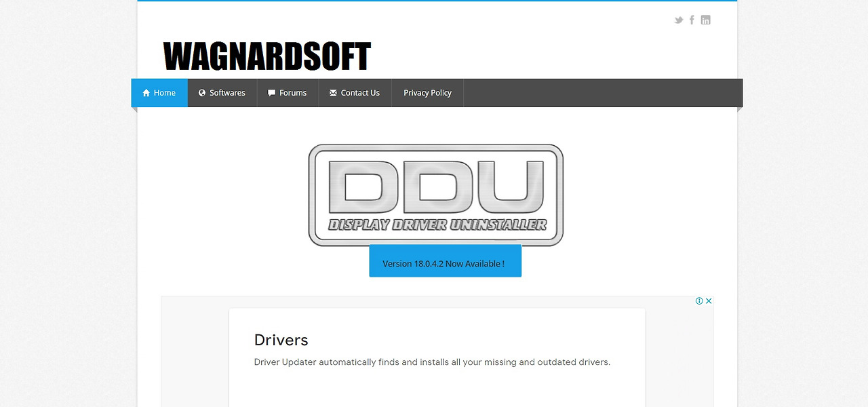Screen dimensions: 868x407
Task: View the Privacy Policy page
Action: tap(427, 93)
